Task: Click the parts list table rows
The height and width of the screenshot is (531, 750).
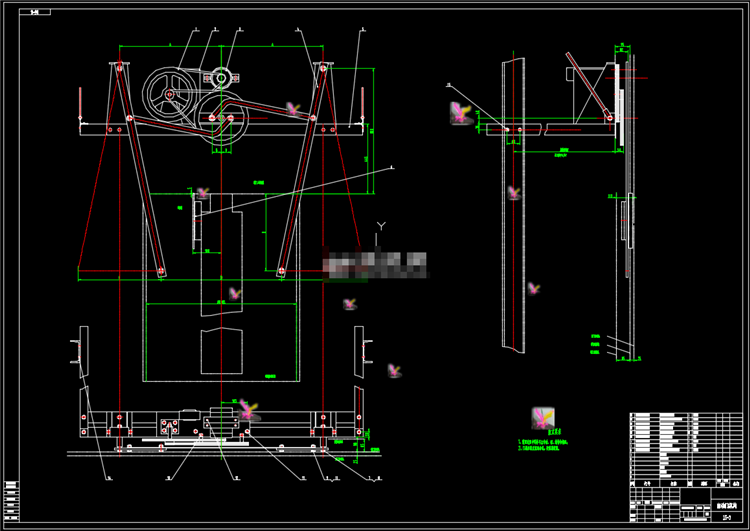Action: [x=686, y=445]
